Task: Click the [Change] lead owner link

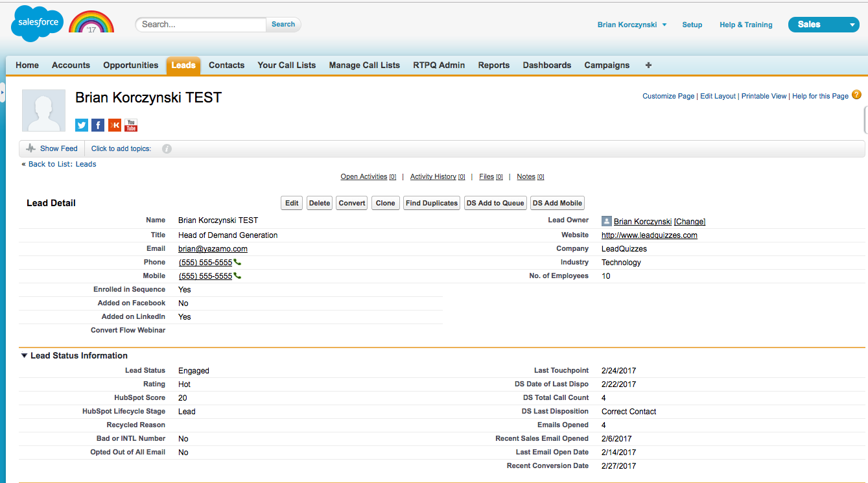Action: [x=690, y=222]
